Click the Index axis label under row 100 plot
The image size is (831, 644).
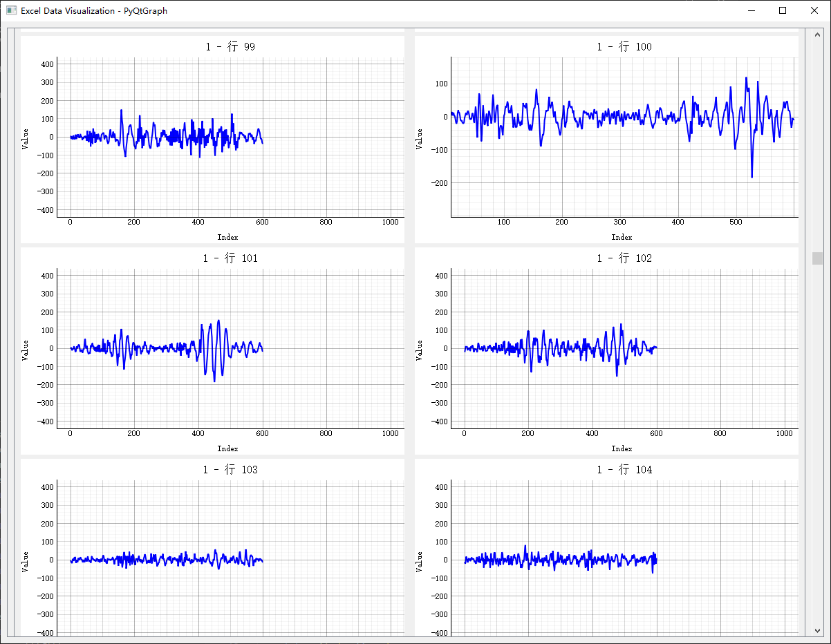point(622,237)
